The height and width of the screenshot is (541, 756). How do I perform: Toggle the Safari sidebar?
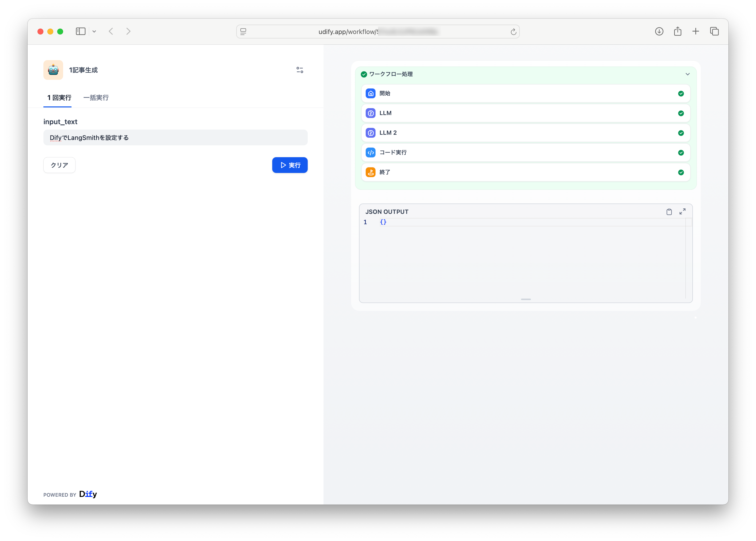tap(81, 32)
